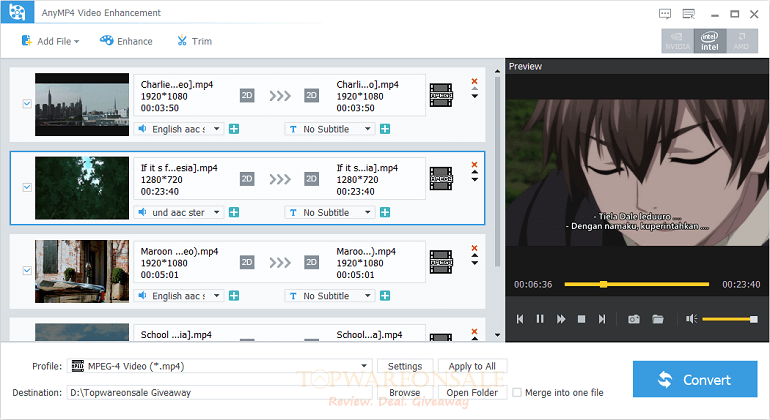Open the snapshot folder

(658, 319)
